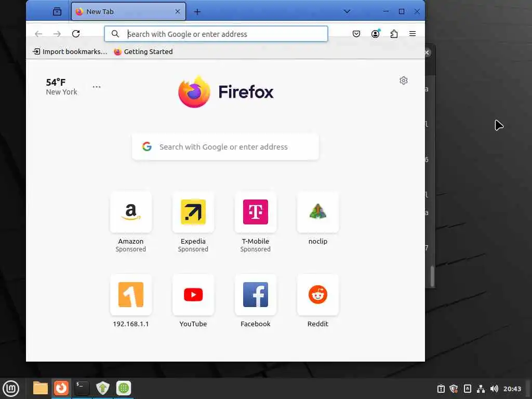532x399 pixels.
Task: Reload the current page
Action: pos(76,34)
